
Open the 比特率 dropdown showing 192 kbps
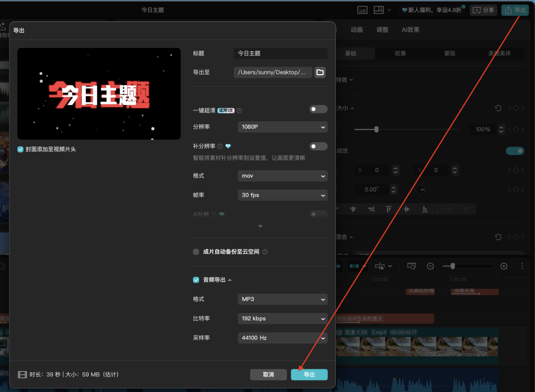282,318
